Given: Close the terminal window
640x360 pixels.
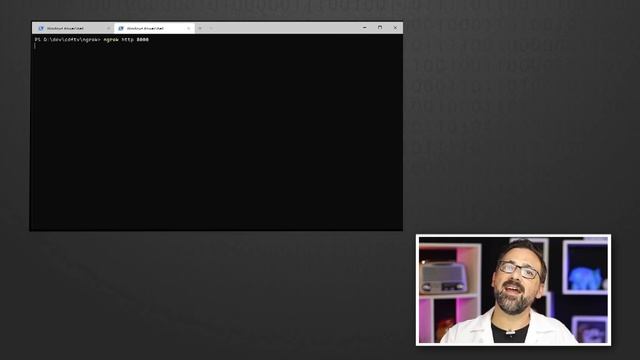Looking at the screenshot, I should click(395, 28).
